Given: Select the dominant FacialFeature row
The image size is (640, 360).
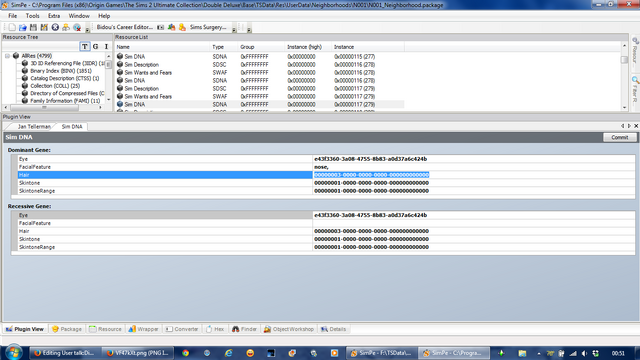Looking at the screenshot, I should tap(326, 167).
